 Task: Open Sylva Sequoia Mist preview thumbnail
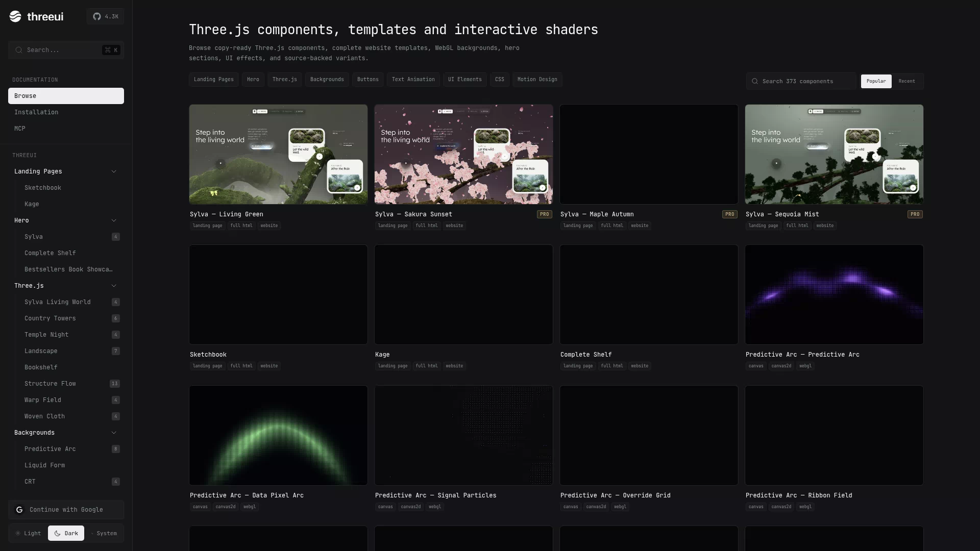(x=834, y=155)
